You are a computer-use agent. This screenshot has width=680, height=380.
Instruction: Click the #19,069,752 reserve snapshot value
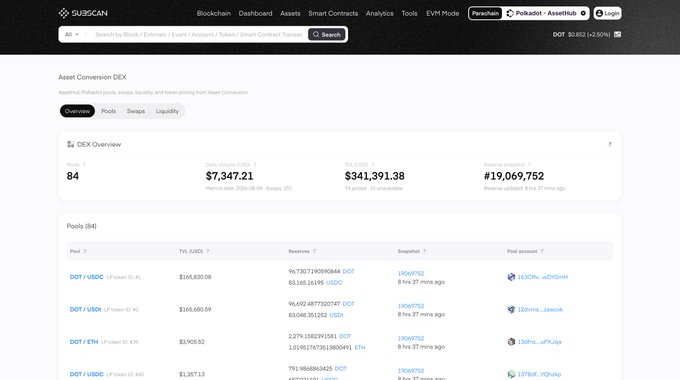click(514, 176)
